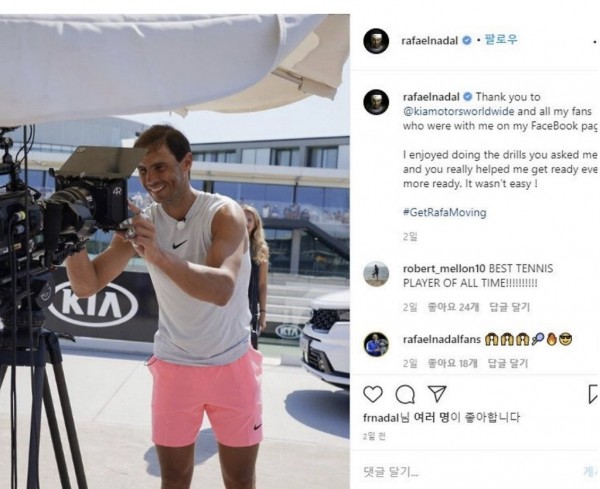The height and width of the screenshot is (489, 600).
Task: Open the #GetRafaMoving hashtag
Action: (x=445, y=212)
